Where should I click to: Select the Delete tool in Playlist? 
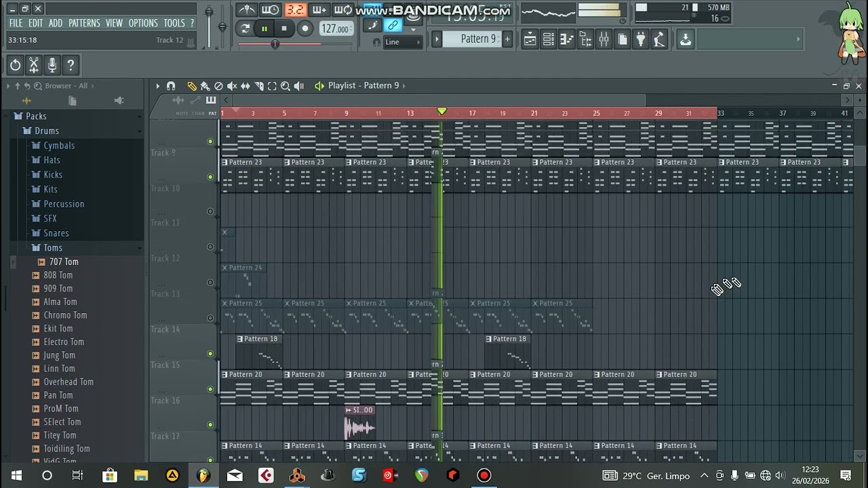click(218, 86)
